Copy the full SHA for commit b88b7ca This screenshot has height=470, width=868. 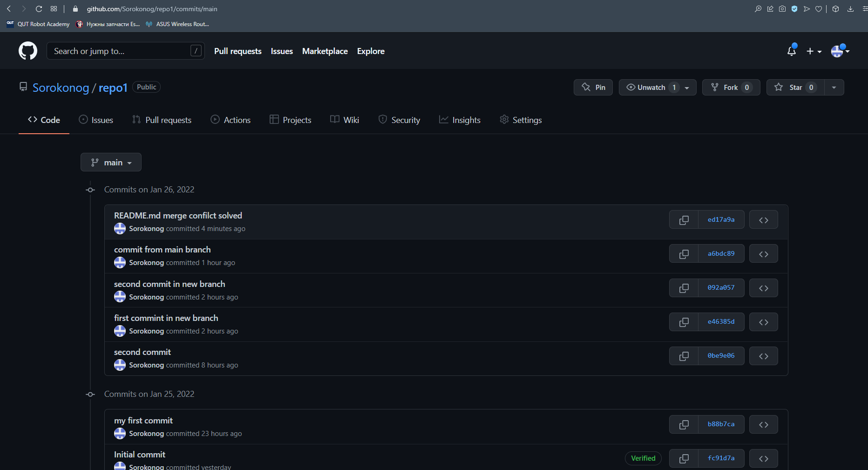click(684, 424)
